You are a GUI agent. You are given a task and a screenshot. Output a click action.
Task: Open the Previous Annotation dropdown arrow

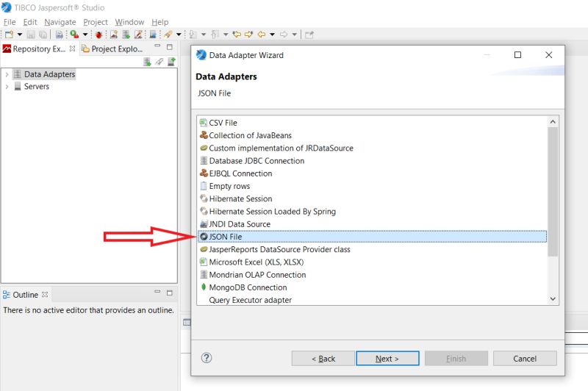pos(226,35)
